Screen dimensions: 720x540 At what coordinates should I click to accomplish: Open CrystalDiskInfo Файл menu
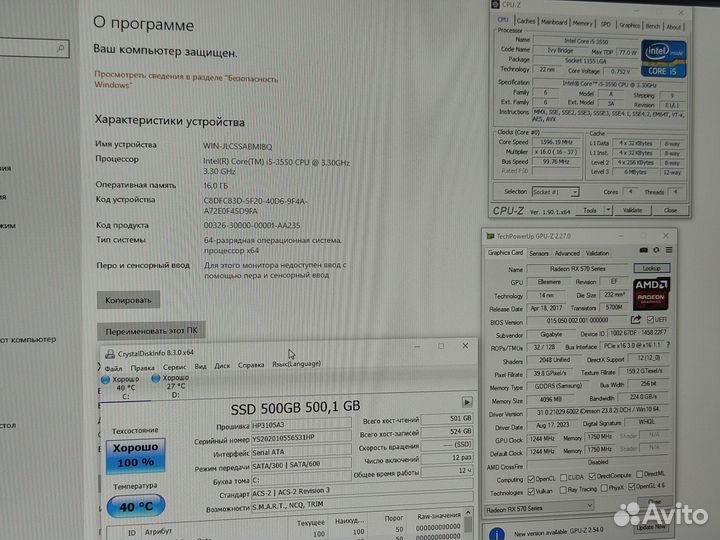pos(113,368)
